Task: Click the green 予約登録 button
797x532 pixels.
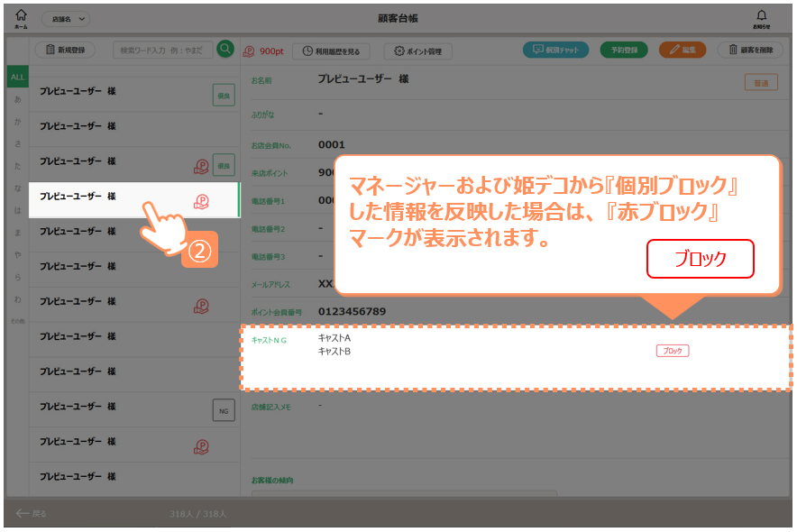Action: coord(623,50)
